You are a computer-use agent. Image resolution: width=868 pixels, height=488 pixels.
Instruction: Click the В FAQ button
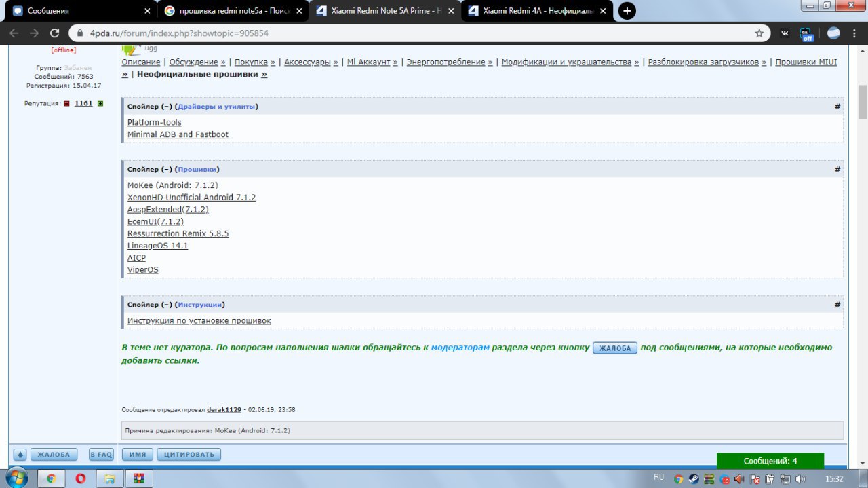[x=102, y=455]
